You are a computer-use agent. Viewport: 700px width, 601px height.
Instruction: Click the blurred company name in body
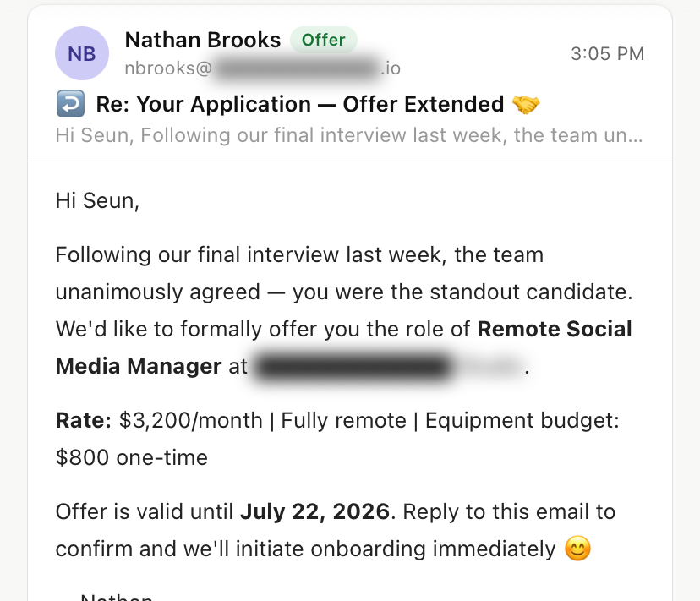tap(388, 367)
